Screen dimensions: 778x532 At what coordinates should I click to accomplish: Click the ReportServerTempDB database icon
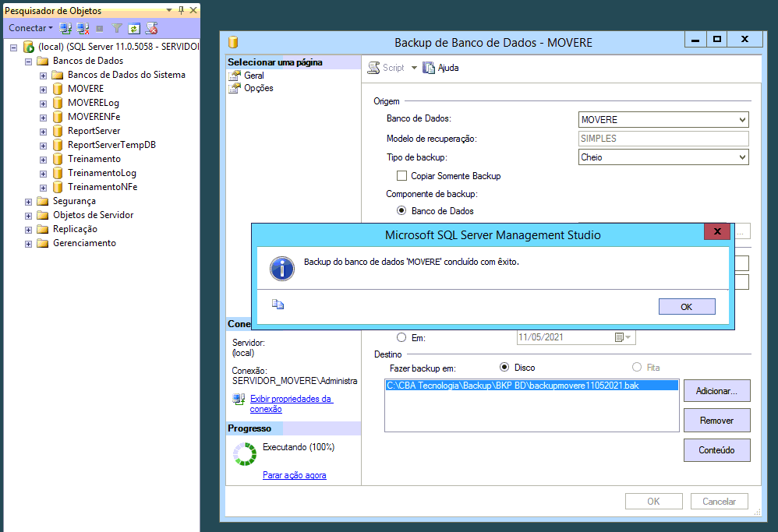tap(58, 145)
